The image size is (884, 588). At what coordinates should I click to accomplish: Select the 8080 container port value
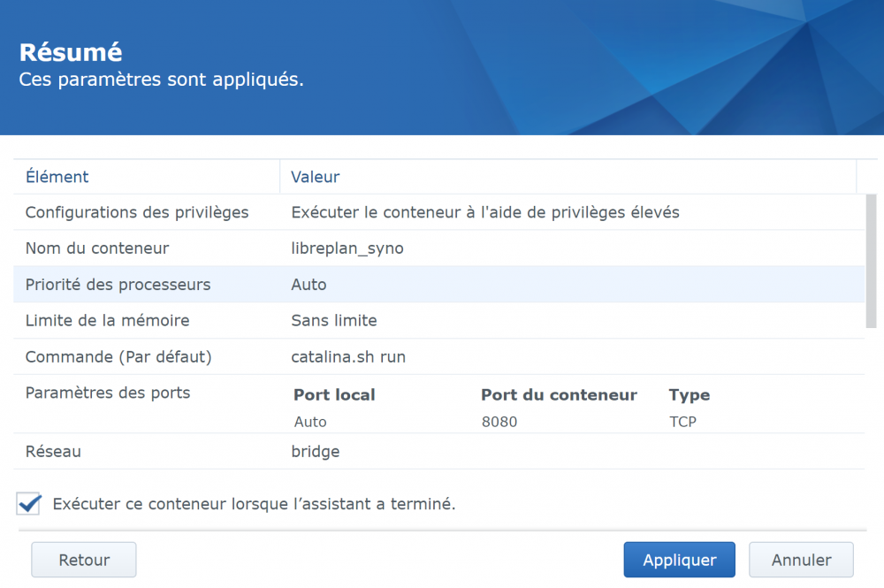(x=499, y=422)
